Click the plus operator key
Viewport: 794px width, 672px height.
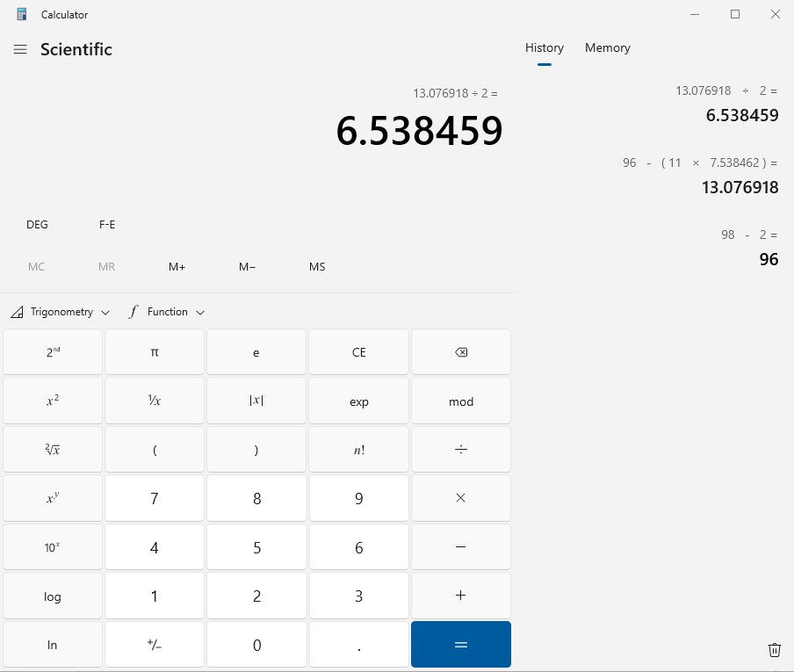tap(461, 596)
